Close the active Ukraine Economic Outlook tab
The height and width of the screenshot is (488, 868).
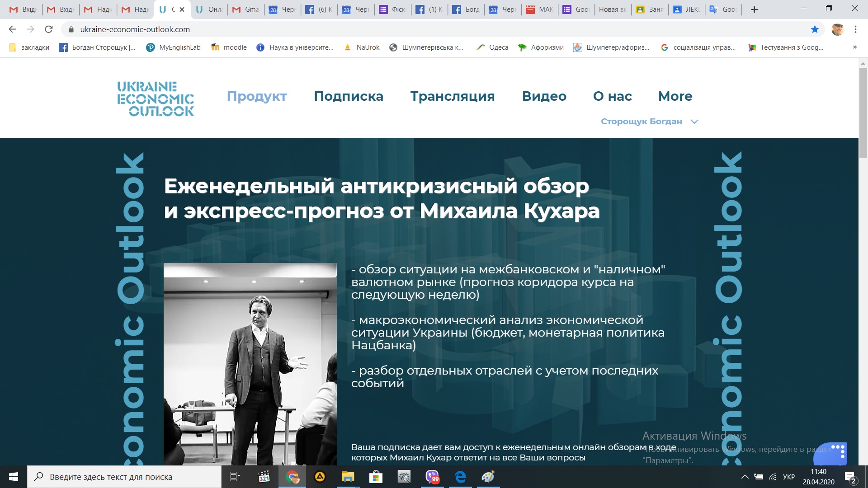[x=182, y=9]
